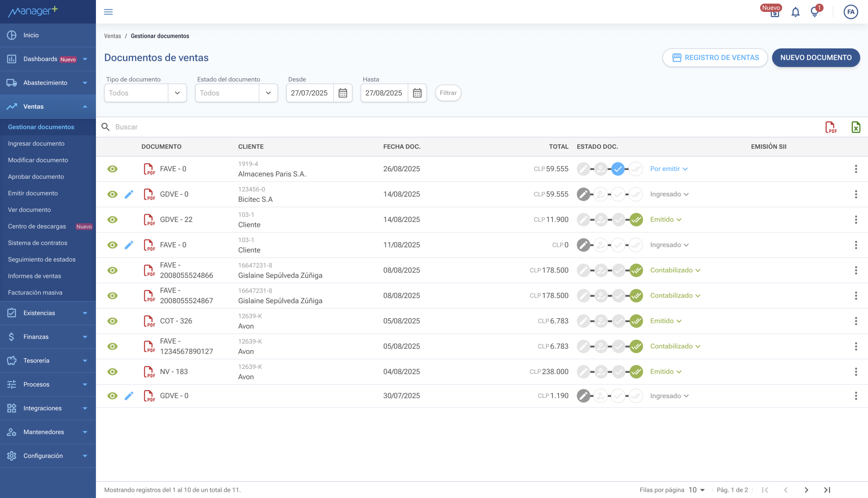Click the dark pencil step circle on Bicitec row

[583, 194]
